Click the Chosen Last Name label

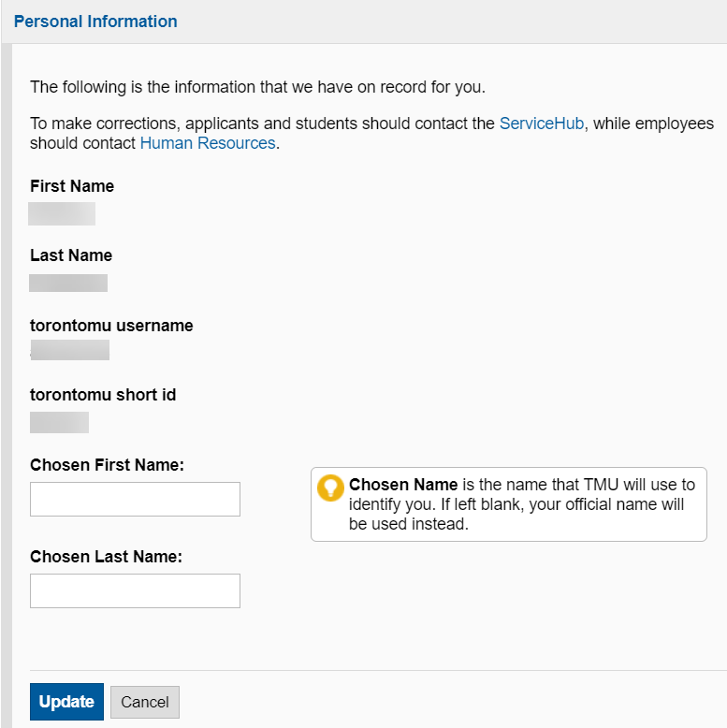[x=106, y=557]
